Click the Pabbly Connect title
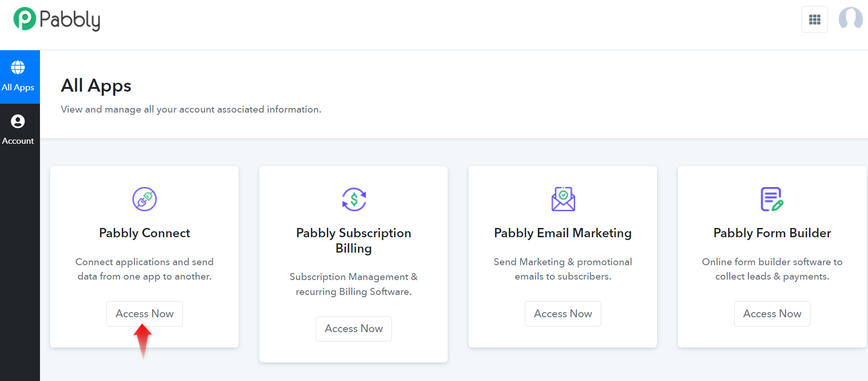 click(145, 233)
